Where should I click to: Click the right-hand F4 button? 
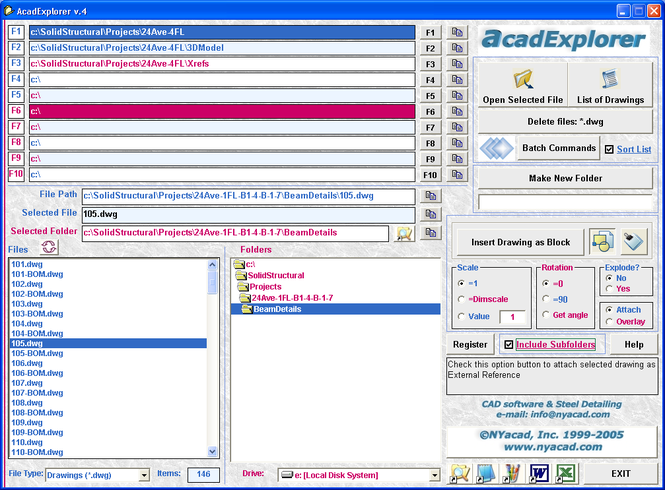tap(430, 80)
